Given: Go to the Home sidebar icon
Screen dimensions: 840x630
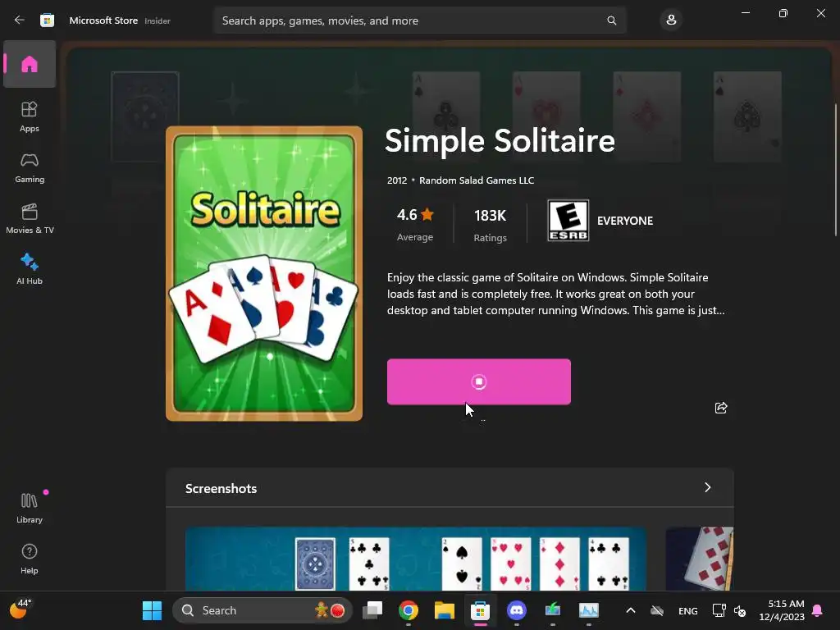Looking at the screenshot, I should [30, 64].
